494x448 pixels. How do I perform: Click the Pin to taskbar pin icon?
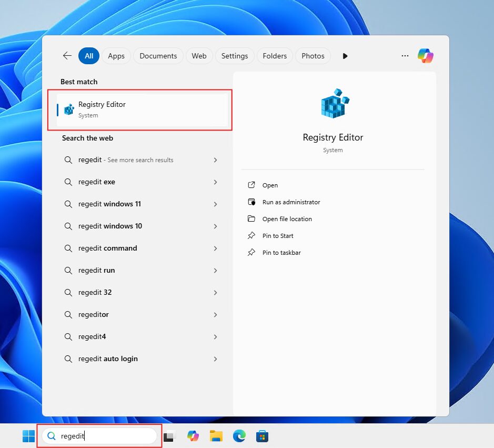251,253
